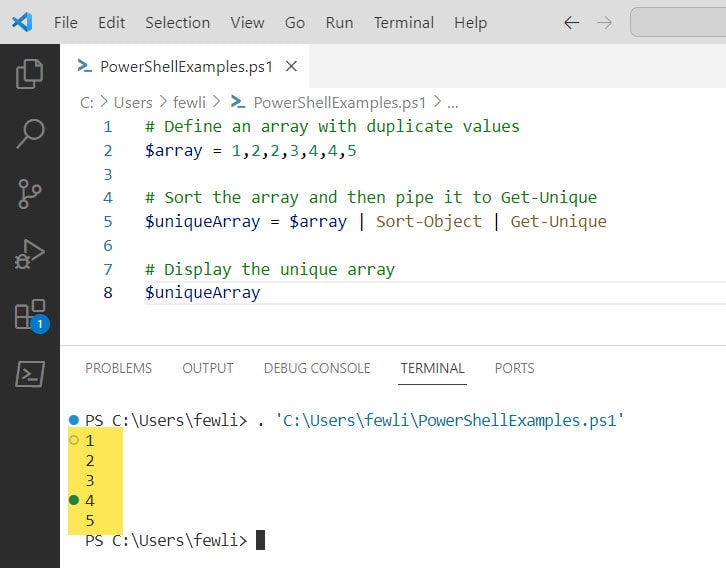Switch to the PROBLEMS panel tab
Screen dimensions: 726x568
coord(119,368)
